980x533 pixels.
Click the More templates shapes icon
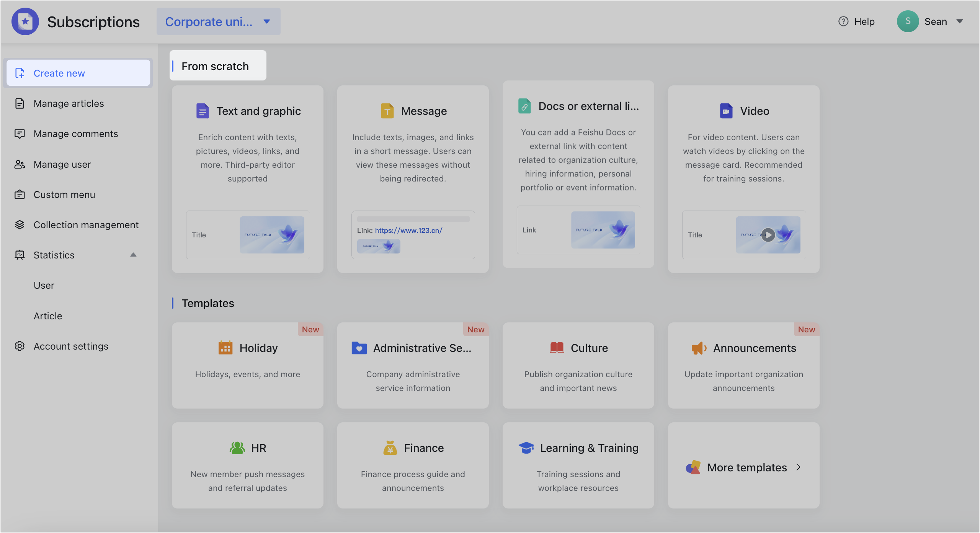(693, 467)
